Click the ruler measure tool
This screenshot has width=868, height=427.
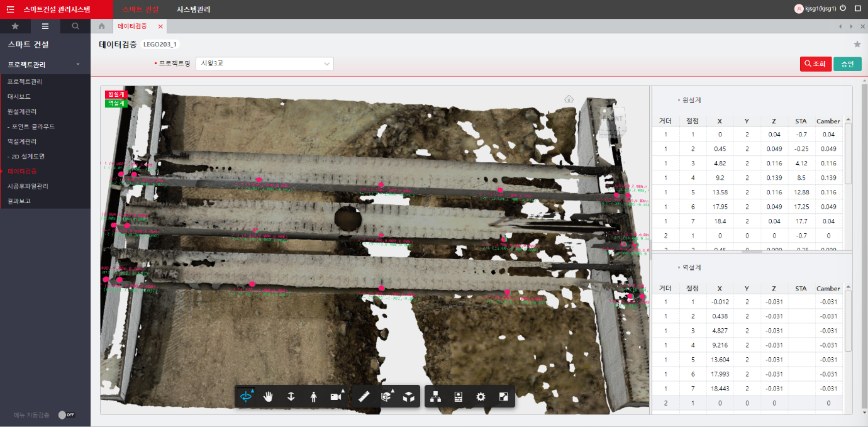pos(363,396)
